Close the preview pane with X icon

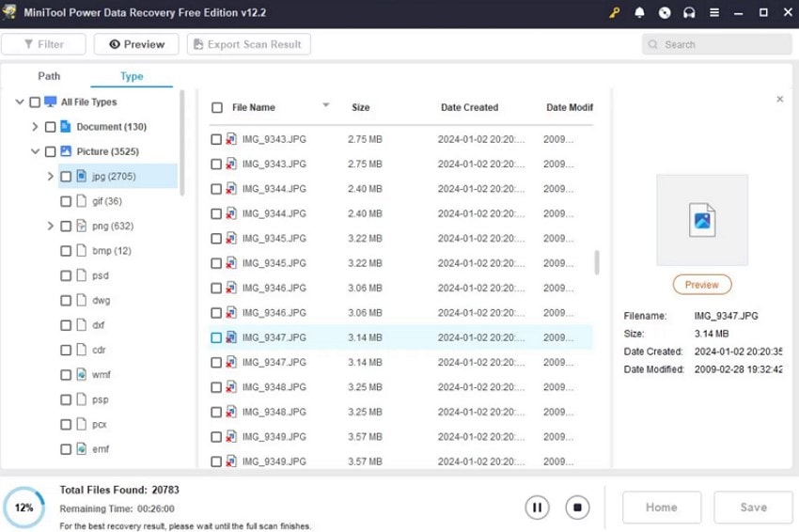pyautogui.click(x=779, y=100)
